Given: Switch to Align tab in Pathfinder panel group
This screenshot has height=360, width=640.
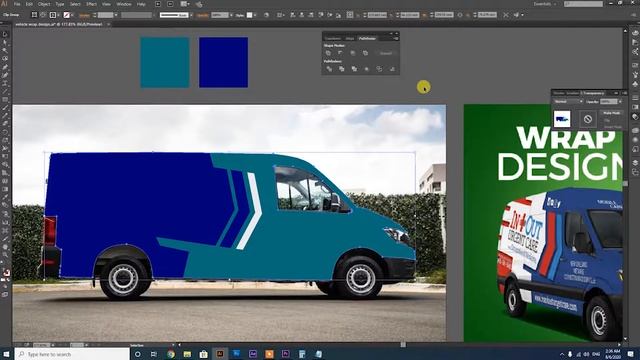Looking at the screenshot, I should click(x=350, y=38).
